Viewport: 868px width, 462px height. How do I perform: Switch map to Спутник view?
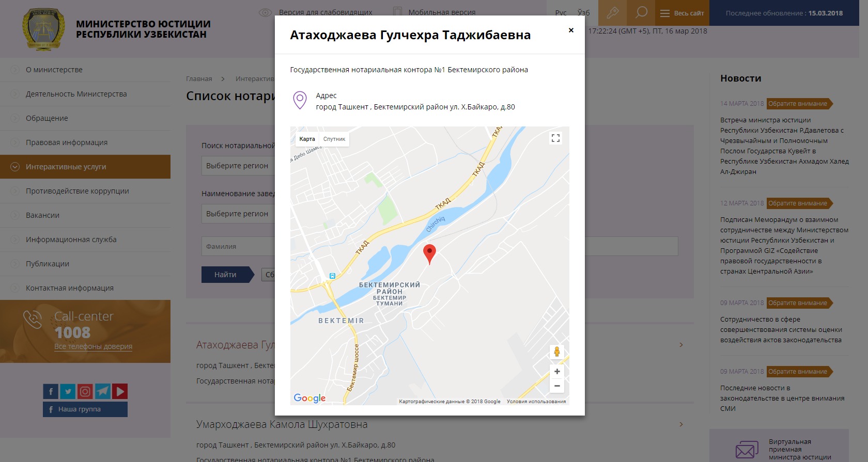pyautogui.click(x=334, y=139)
